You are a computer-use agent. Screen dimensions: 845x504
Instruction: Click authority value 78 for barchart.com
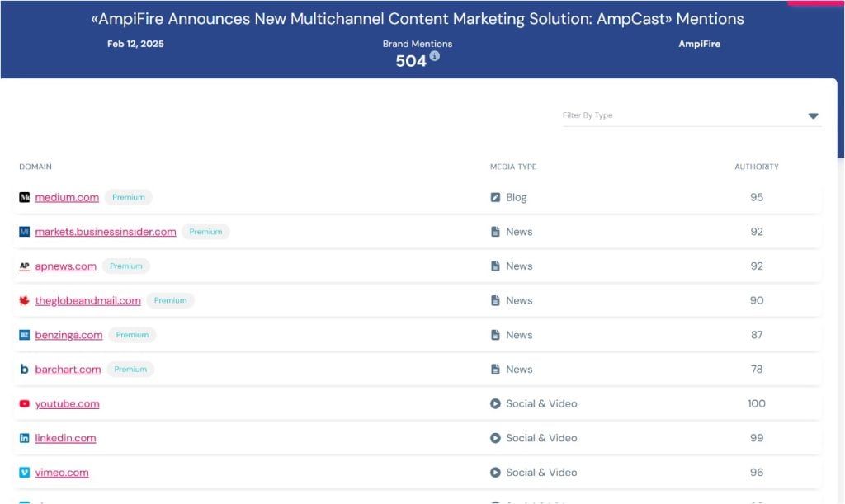pos(757,370)
